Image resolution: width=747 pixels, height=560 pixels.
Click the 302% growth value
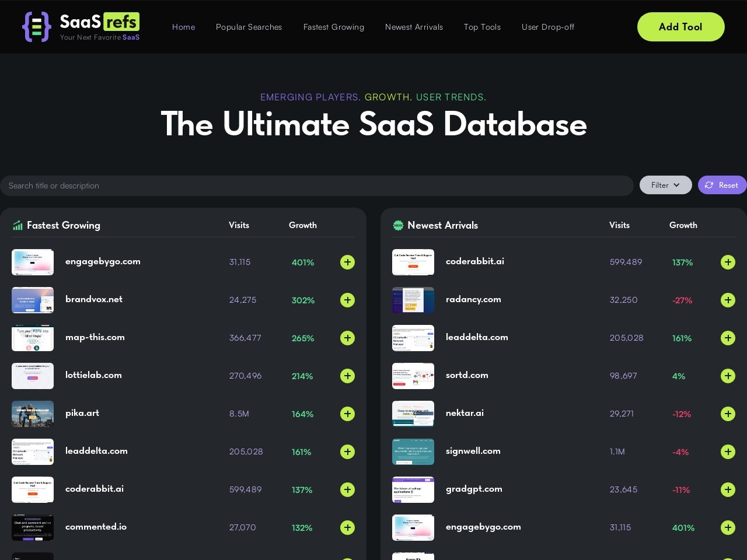click(x=303, y=300)
